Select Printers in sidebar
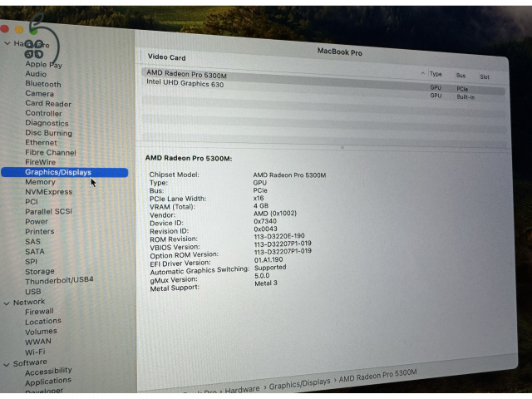Image resolution: width=532 pixels, height=399 pixels. point(39,231)
